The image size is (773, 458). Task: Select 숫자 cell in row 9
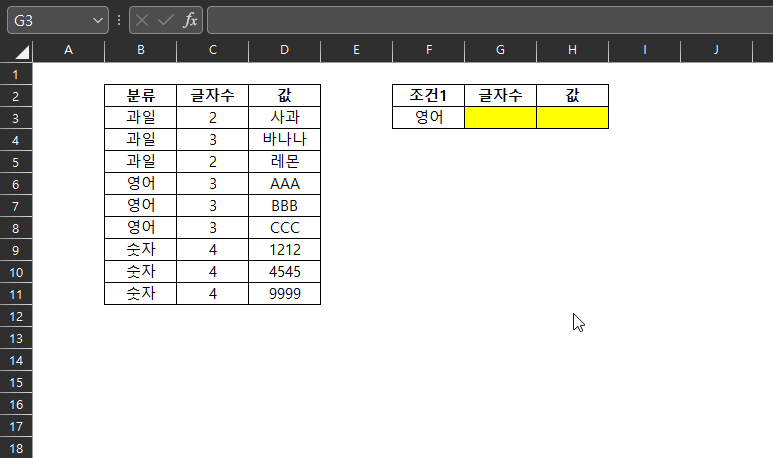coord(141,250)
